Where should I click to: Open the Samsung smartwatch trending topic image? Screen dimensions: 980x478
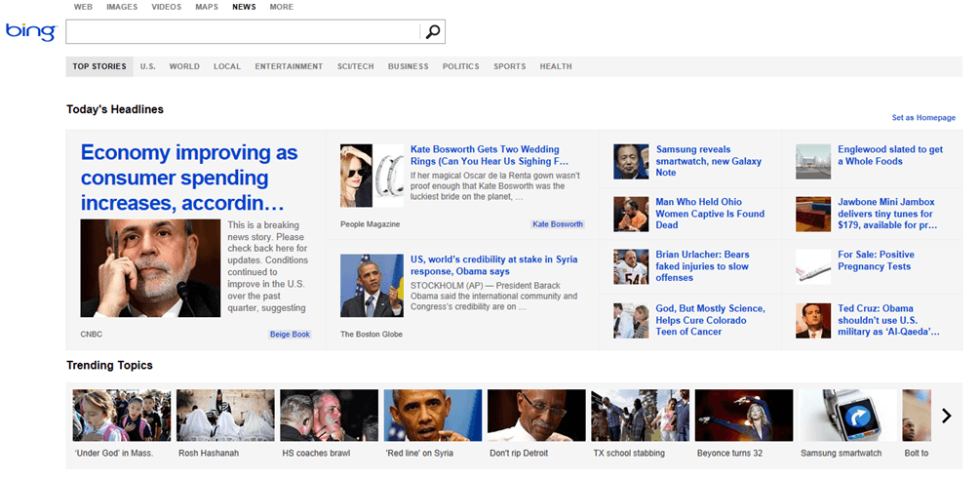848,416
